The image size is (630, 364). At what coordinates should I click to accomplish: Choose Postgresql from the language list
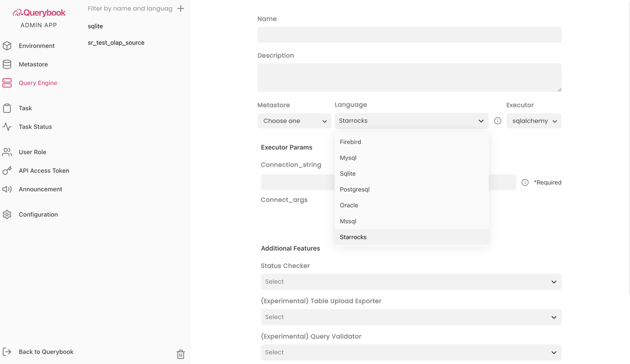click(x=354, y=189)
